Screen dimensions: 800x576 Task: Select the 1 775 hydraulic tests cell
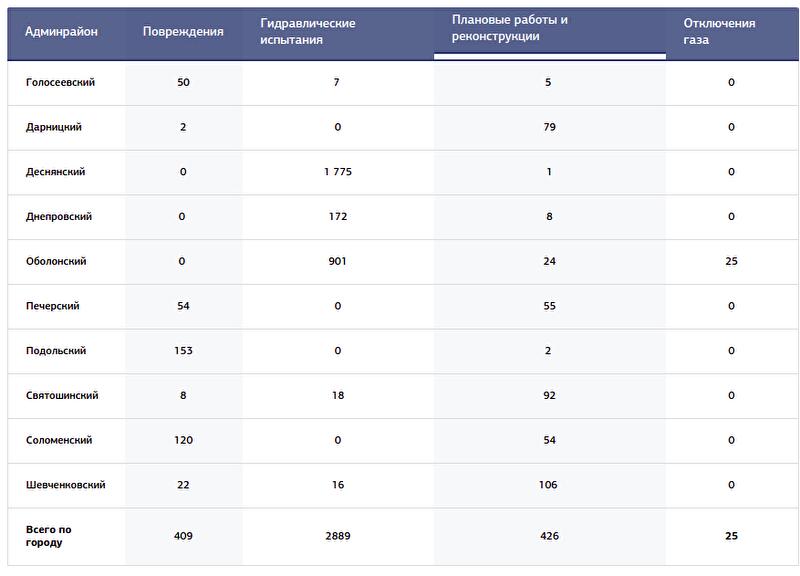[338, 172]
